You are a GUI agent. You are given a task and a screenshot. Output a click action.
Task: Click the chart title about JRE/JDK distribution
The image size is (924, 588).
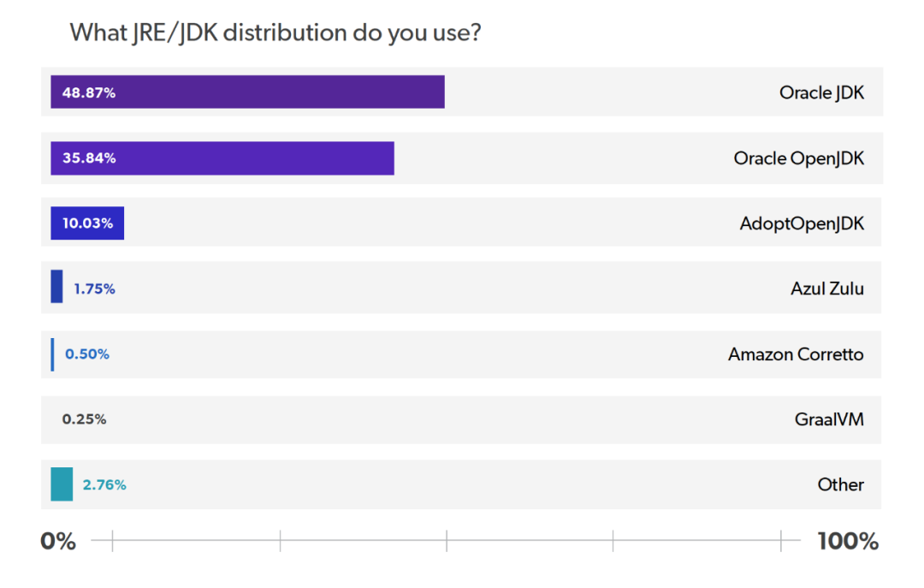point(274,33)
